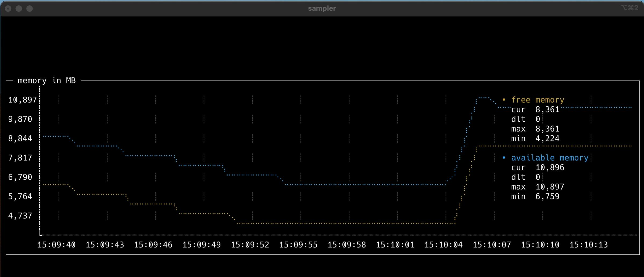
Task: Click the time label 15:09:58
Action: (x=347, y=245)
